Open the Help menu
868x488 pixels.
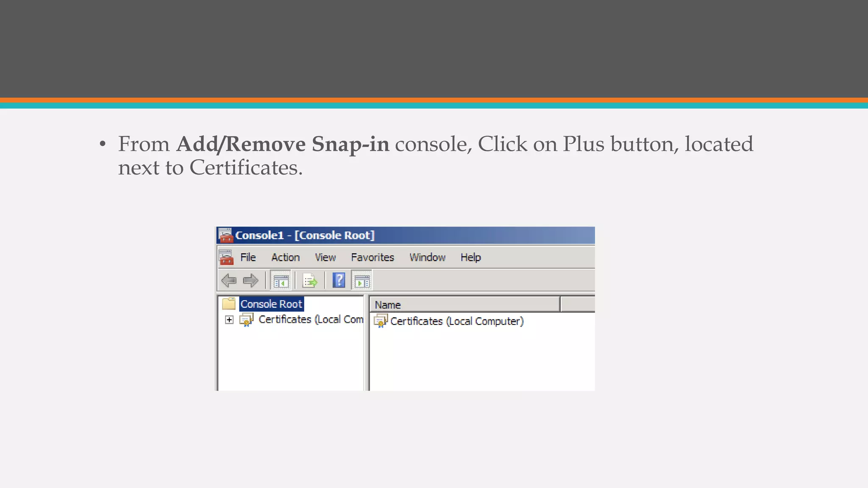tap(470, 257)
